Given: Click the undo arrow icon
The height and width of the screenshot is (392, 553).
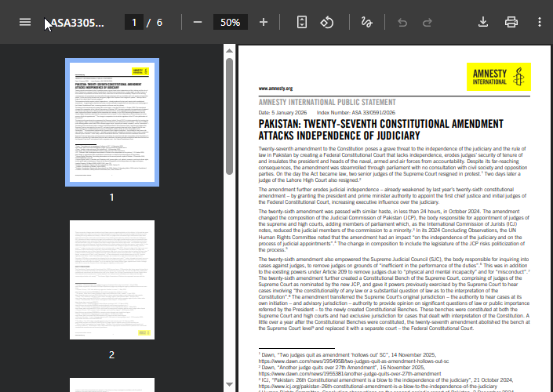Looking at the screenshot, I should tap(402, 22).
